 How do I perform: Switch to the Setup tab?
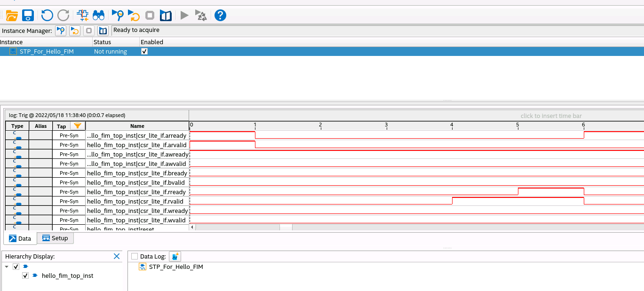pos(55,238)
